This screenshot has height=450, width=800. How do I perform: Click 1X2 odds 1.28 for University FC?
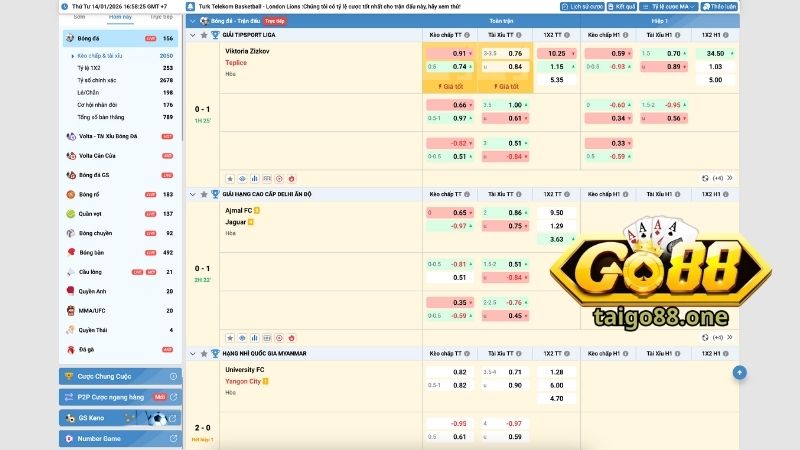tap(557, 372)
